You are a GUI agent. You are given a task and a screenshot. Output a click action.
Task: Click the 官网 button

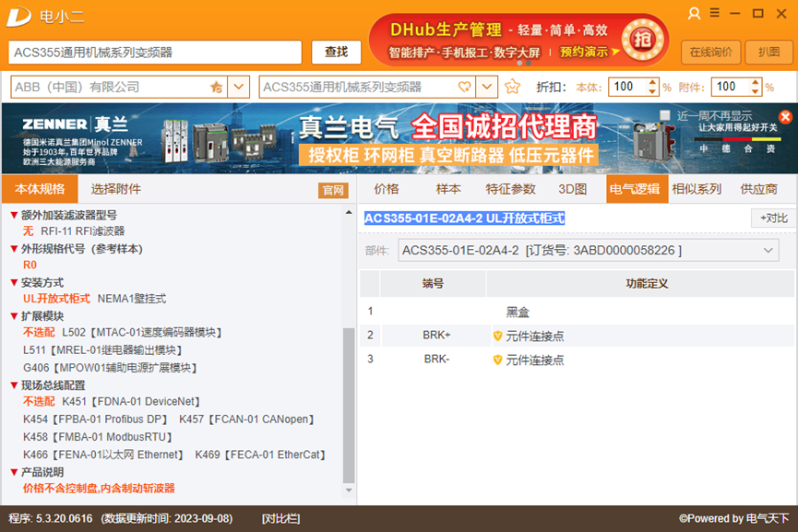point(333,190)
